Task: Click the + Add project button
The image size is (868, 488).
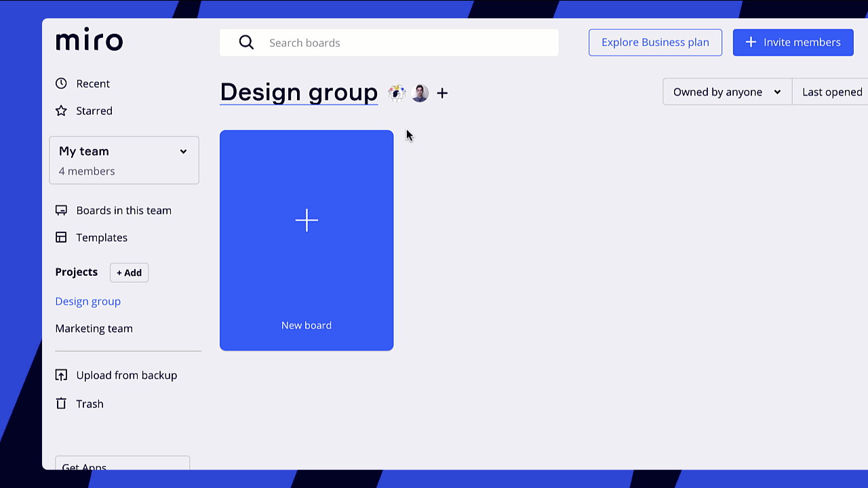Action: 129,272
